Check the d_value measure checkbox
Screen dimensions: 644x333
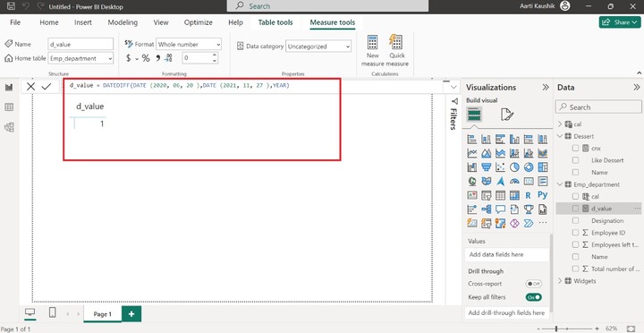click(575, 209)
